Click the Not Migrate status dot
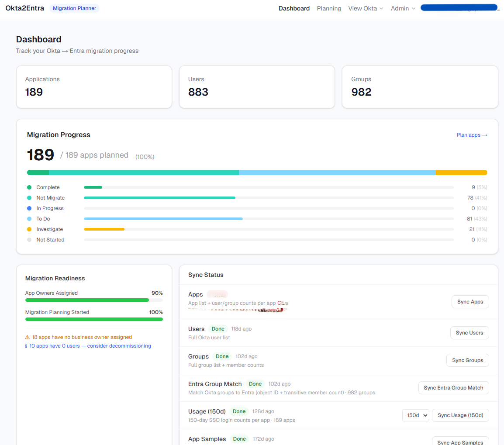 pyautogui.click(x=29, y=198)
